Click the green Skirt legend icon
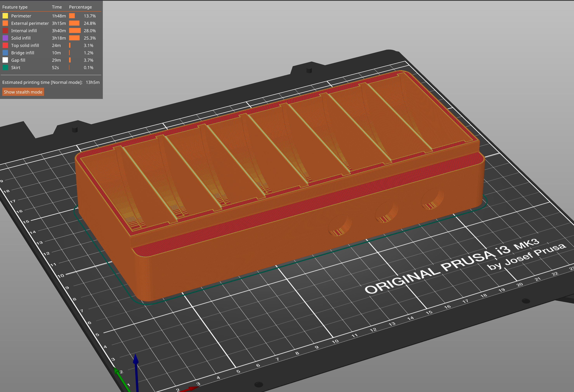The width and height of the screenshot is (574, 392). tap(5, 67)
